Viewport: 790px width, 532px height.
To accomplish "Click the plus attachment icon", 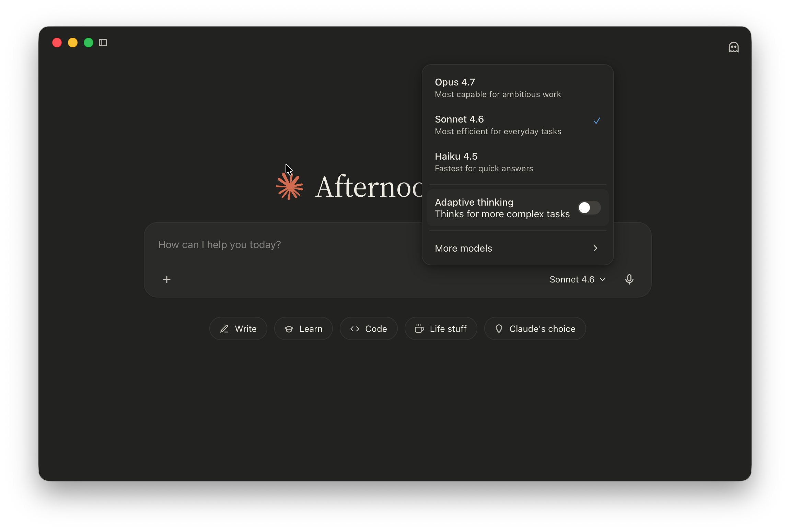I will [x=167, y=279].
